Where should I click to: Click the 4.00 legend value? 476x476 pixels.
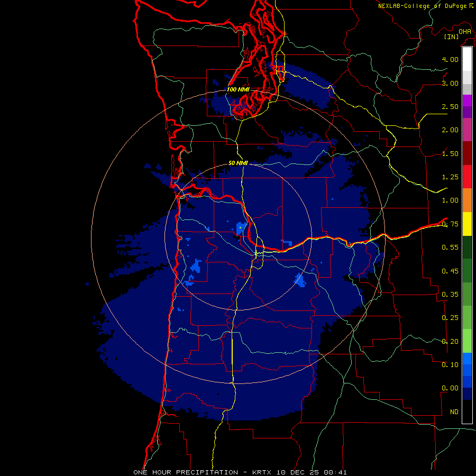(x=450, y=59)
